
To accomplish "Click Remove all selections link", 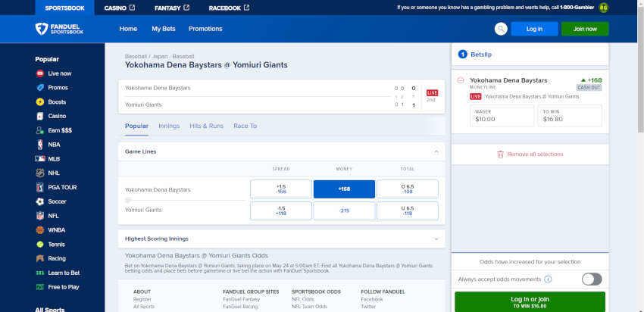I will (535, 154).
